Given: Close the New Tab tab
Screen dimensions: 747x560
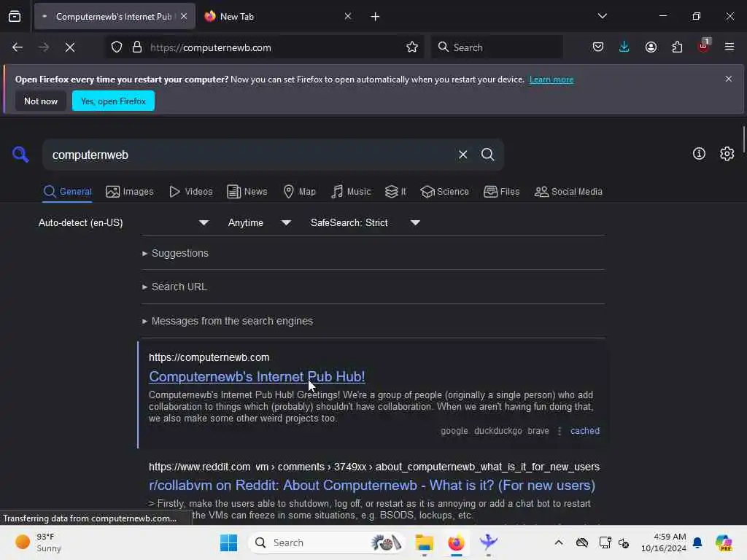Looking at the screenshot, I should (x=348, y=16).
